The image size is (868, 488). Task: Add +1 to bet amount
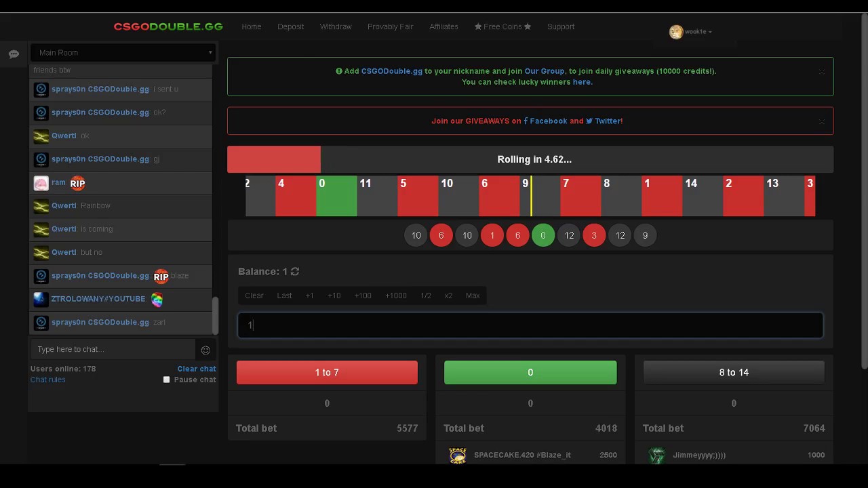309,296
